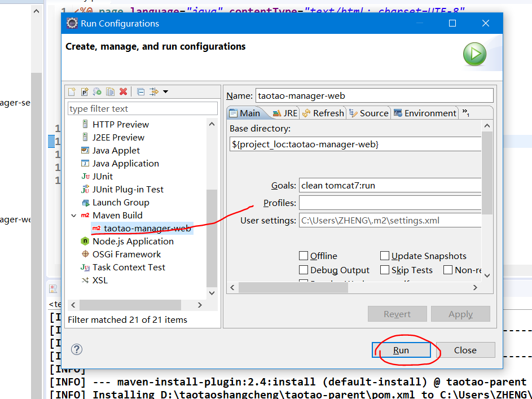Screen dimensions: 532x399
Task: Toggle the Non-recursive checkbox
Action: tap(448, 270)
